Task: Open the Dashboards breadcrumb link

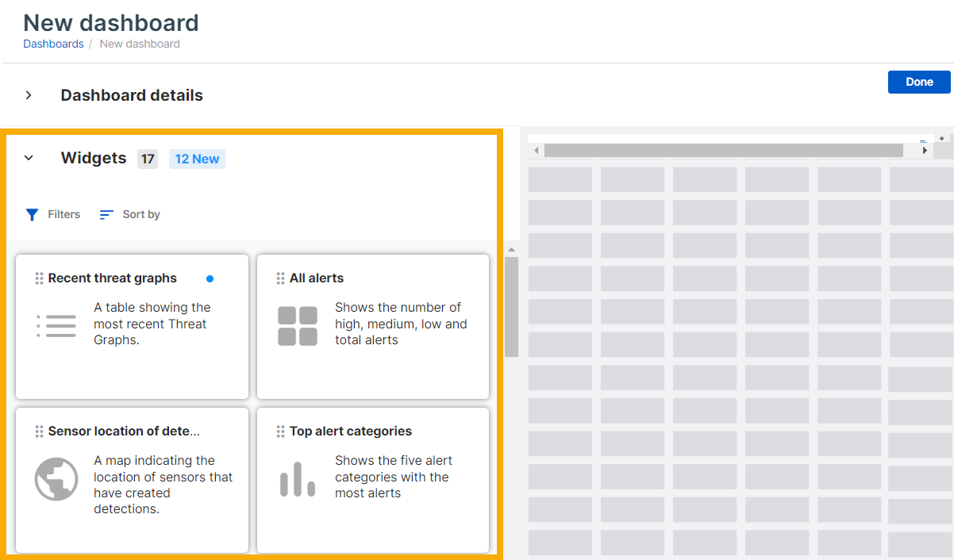Action: point(53,44)
